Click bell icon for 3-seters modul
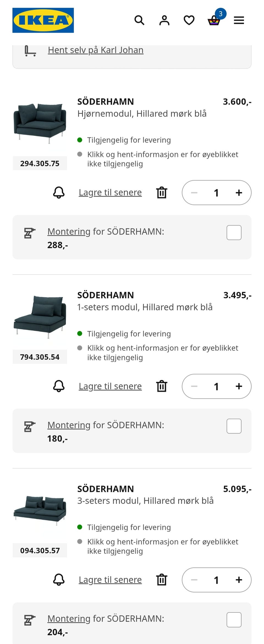The height and width of the screenshot is (644, 264). pyautogui.click(x=59, y=580)
